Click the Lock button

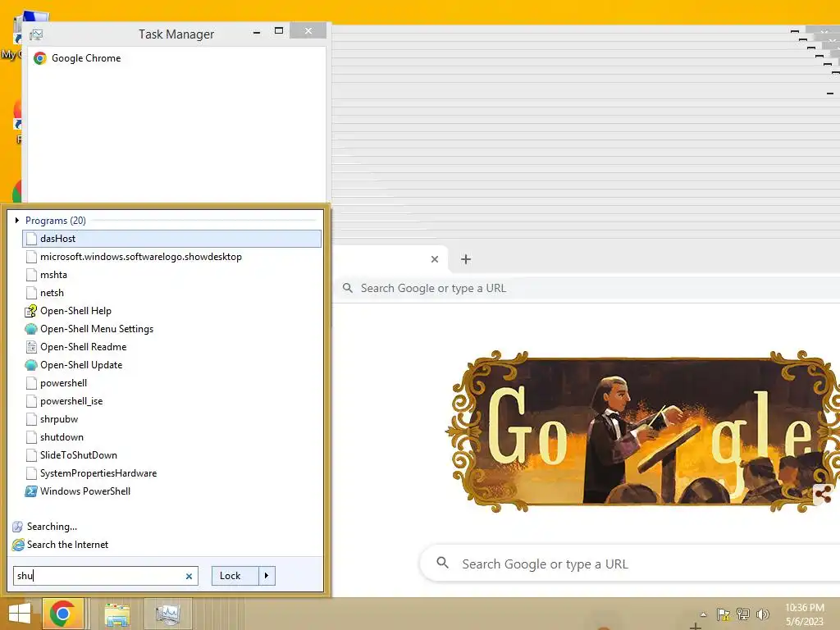[235, 576]
